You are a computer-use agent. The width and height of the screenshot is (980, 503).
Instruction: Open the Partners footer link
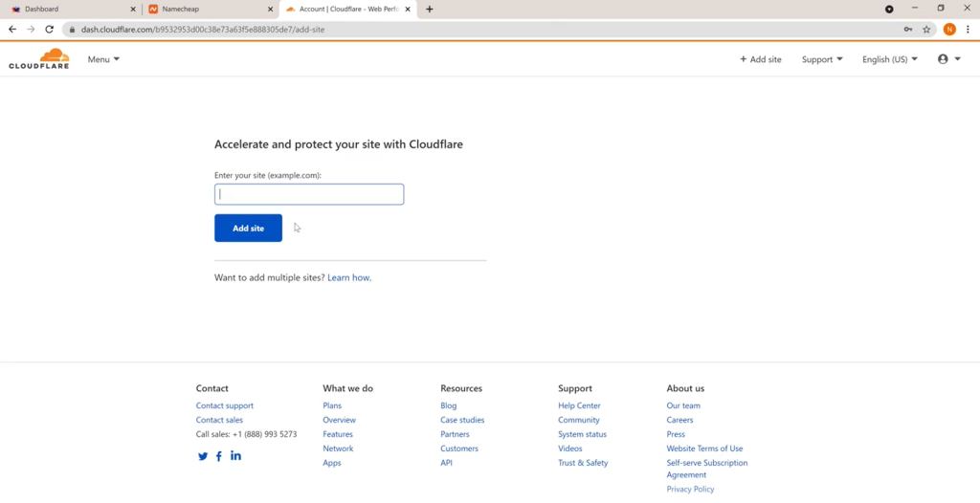click(x=455, y=434)
